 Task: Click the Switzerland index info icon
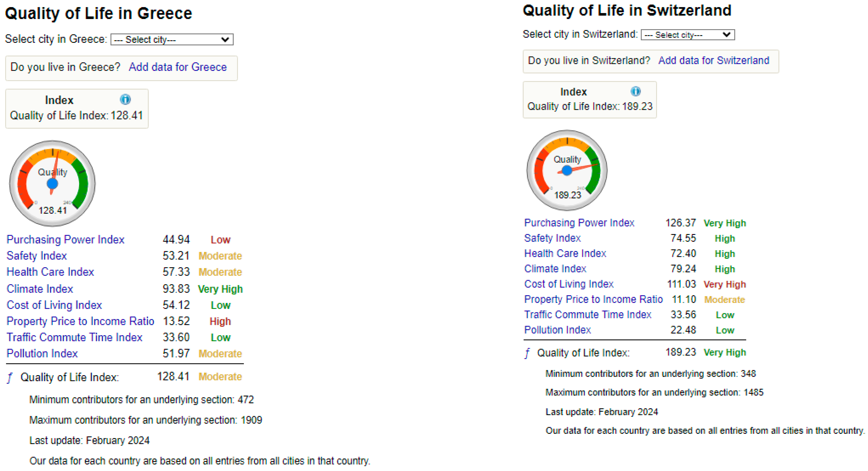coord(635,91)
